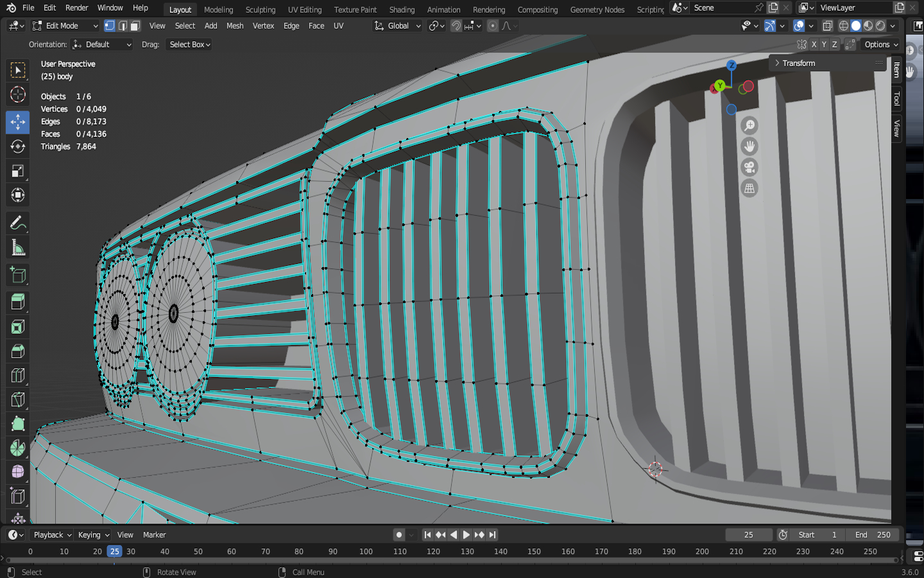Open the timeline View menu
Screen dimensions: 924x578
click(125, 534)
